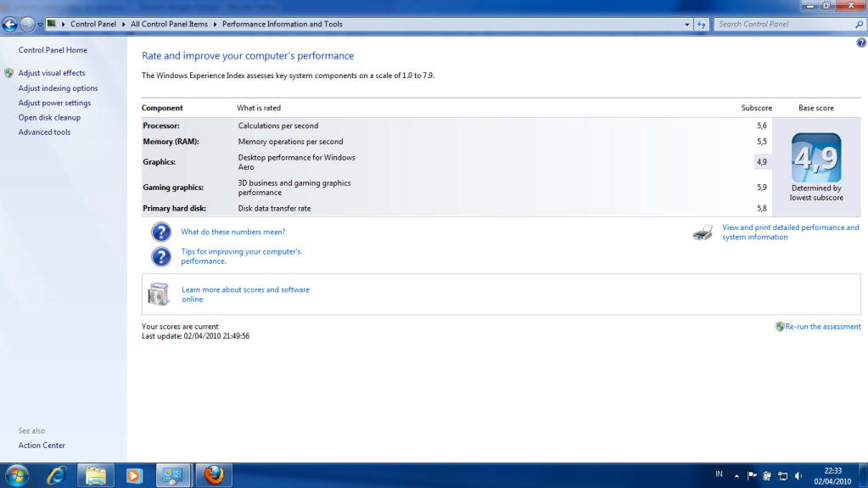Click shield icon beside Adjust visual effects
The width and height of the screenshot is (868, 488).
[8, 72]
